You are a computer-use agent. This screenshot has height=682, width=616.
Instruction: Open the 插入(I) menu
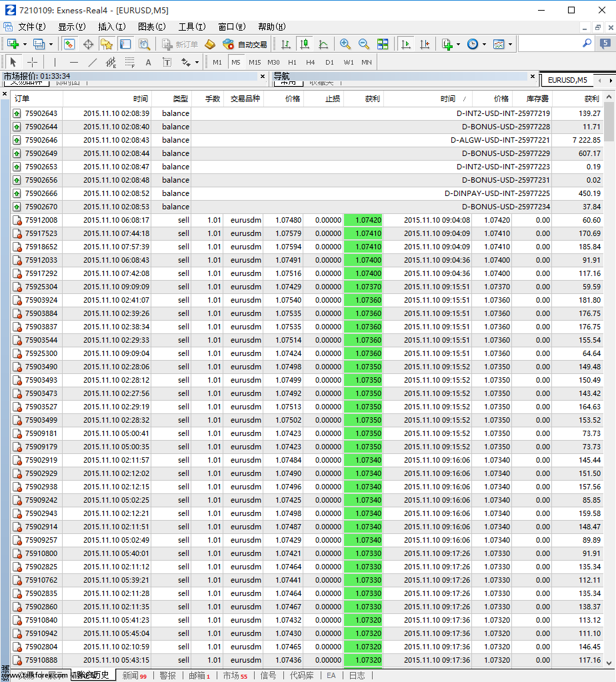coord(112,27)
